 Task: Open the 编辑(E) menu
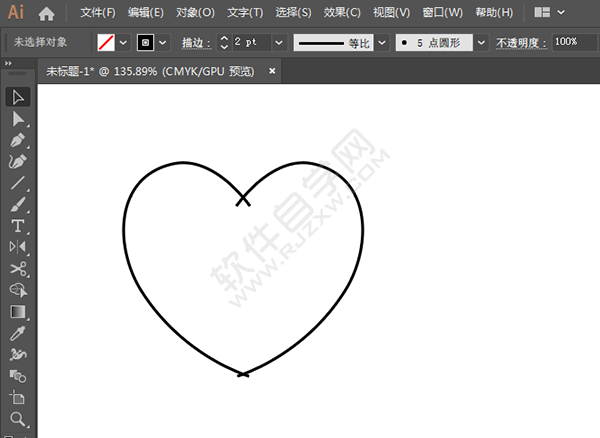coord(146,13)
